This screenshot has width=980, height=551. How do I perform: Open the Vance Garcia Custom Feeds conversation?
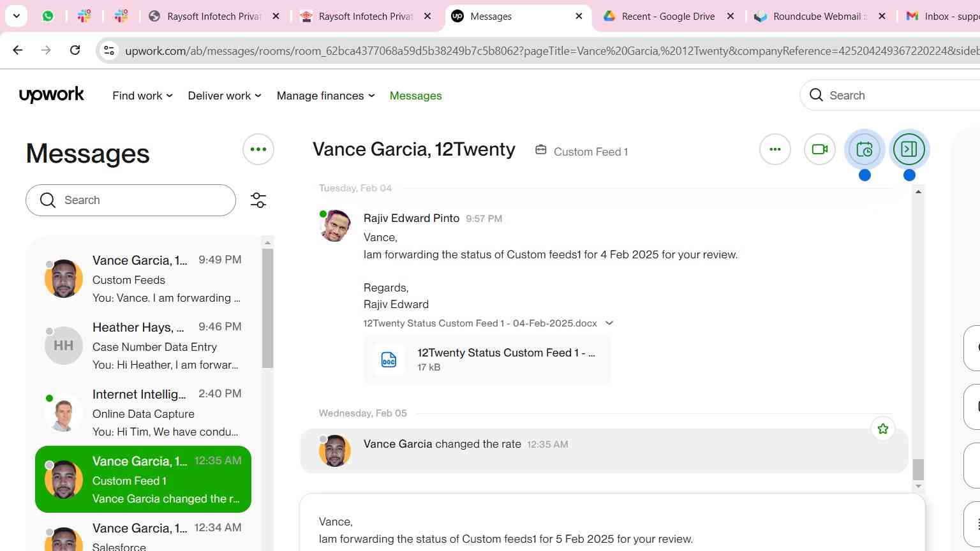pos(143,279)
